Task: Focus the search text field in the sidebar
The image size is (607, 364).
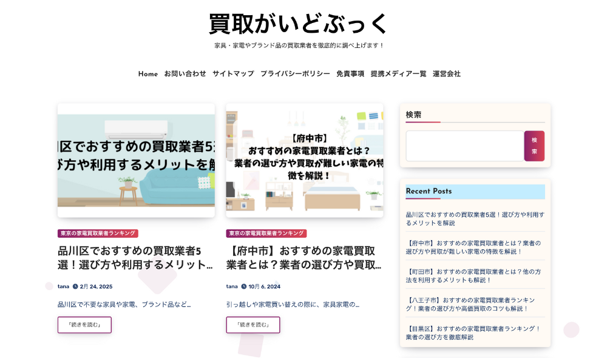Action: [464, 146]
